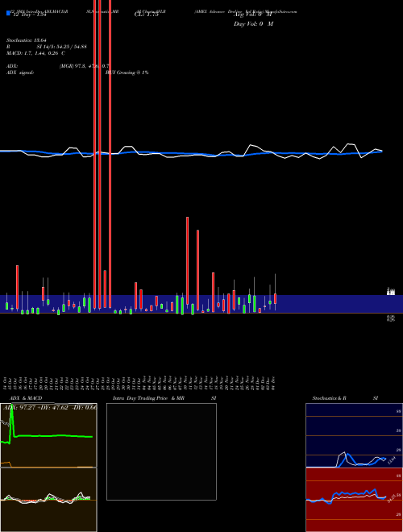Viewport: 403px width, 532px height.
Task: Click the '(MGR) 97.3' ADX value text
Action: 73,66
